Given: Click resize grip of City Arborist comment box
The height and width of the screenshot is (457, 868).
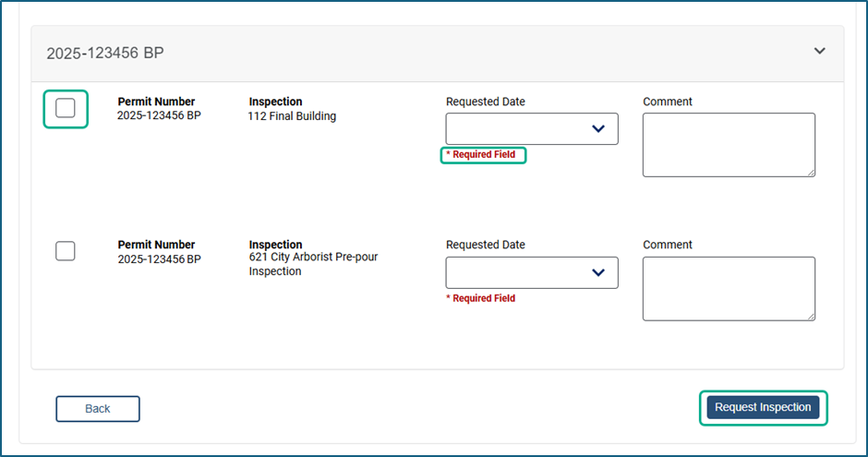Looking at the screenshot, I should 811,316.
